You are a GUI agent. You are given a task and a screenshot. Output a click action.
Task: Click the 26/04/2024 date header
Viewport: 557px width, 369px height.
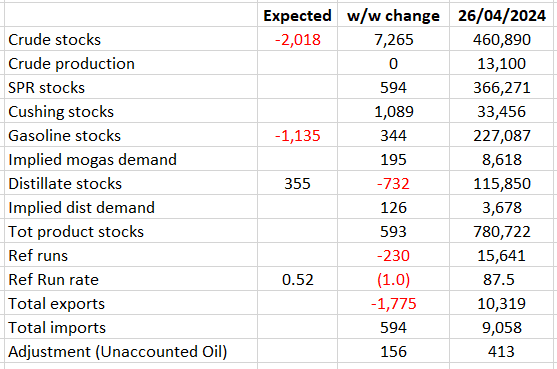[x=502, y=15]
